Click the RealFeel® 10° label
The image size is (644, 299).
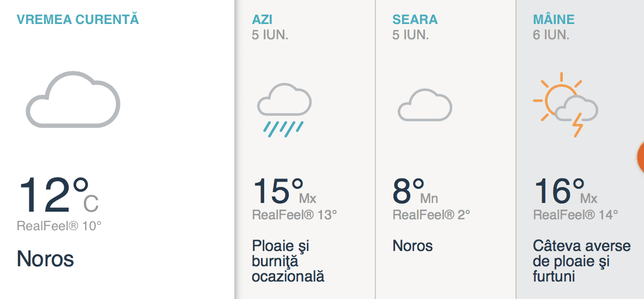(59, 226)
